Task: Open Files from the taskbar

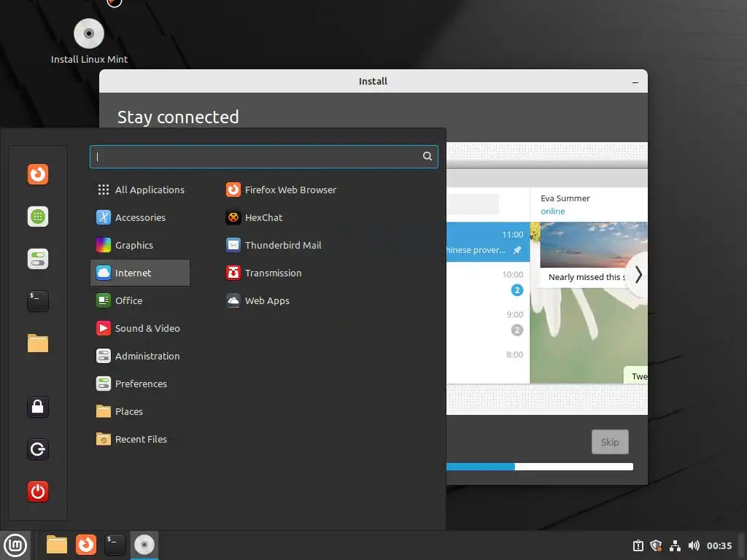Action: pyautogui.click(x=57, y=545)
